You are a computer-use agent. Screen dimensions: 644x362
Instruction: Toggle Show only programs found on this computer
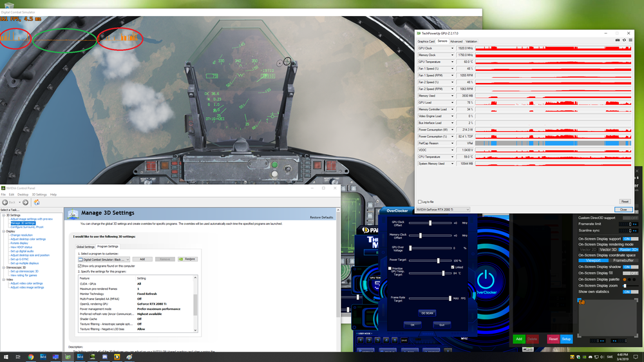(x=80, y=266)
